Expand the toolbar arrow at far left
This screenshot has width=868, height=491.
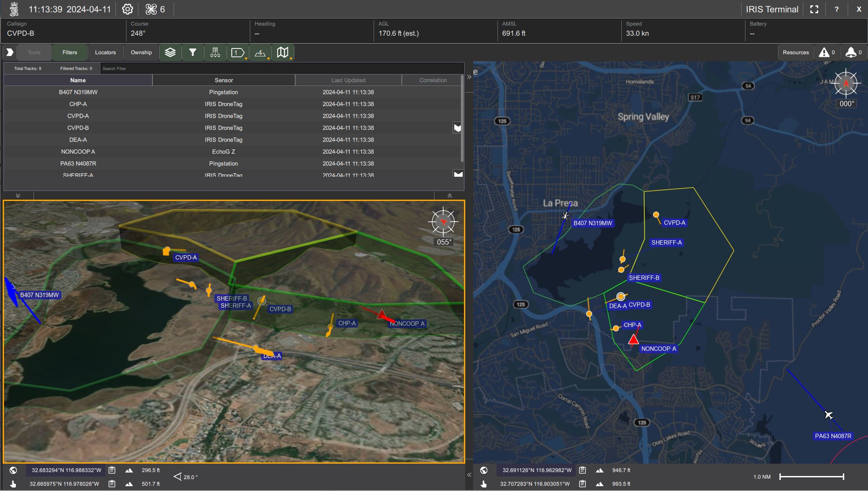pos(10,52)
